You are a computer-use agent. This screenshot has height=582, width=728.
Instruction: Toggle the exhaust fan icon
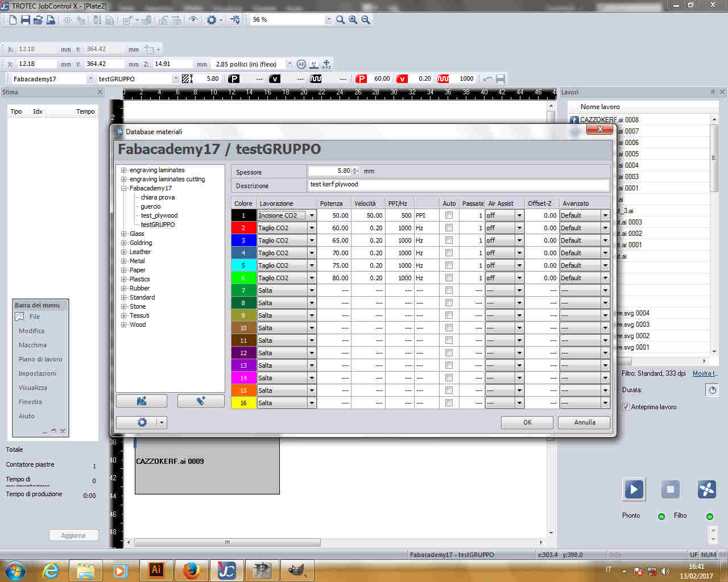(706, 489)
